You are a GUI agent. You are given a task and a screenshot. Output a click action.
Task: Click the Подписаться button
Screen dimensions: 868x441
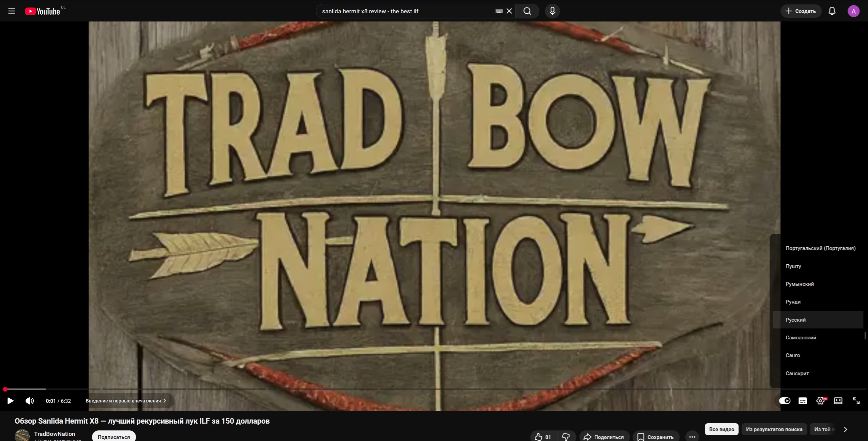pyautogui.click(x=113, y=437)
